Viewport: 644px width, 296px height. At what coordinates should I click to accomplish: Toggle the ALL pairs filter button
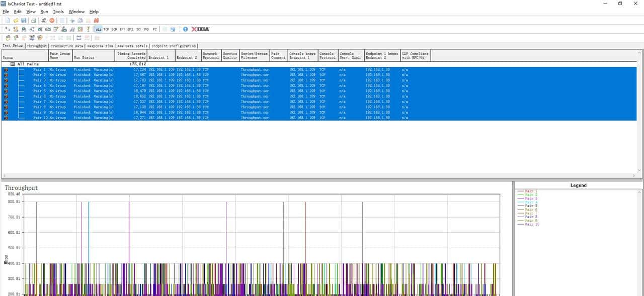point(98,29)
